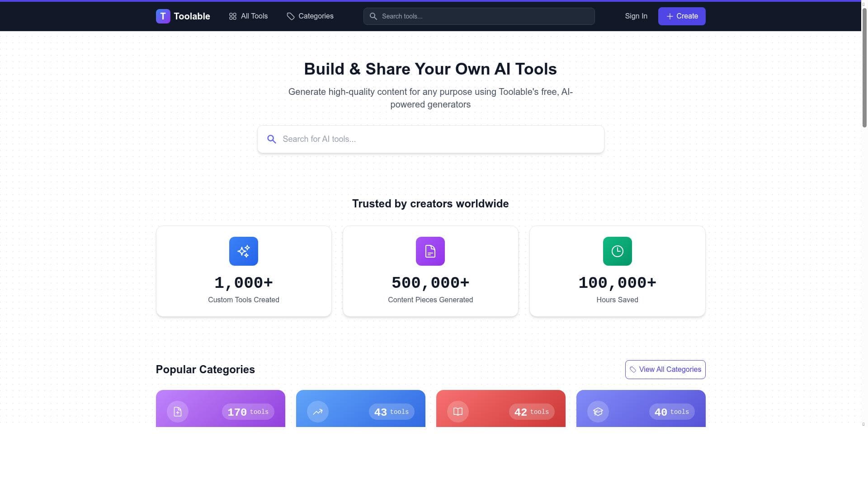Click the page vertical scrollbar thumb
Image resolution: width=868 pixels, height=488 pixels.
864,68
